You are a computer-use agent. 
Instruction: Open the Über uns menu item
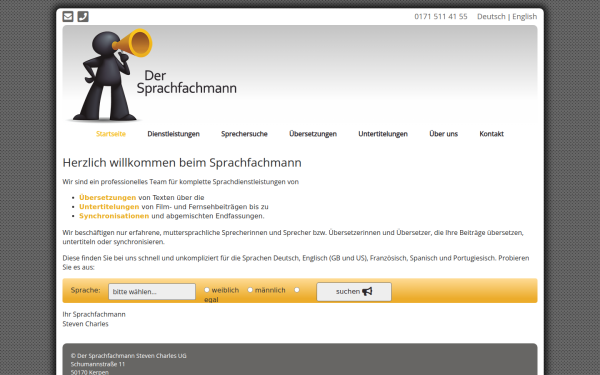coord(443,134)
